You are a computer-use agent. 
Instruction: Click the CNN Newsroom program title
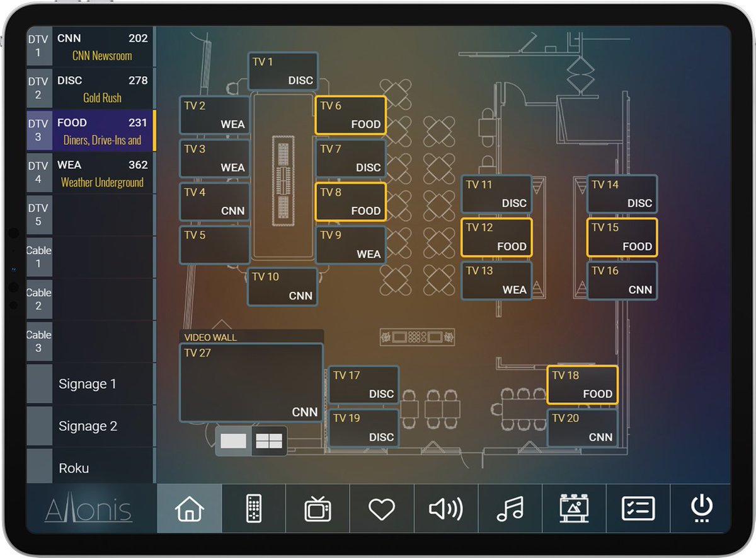(102, 55)
